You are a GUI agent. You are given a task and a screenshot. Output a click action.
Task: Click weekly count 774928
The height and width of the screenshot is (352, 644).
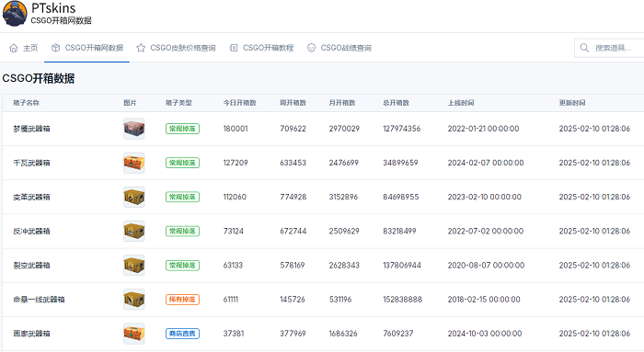293,197
